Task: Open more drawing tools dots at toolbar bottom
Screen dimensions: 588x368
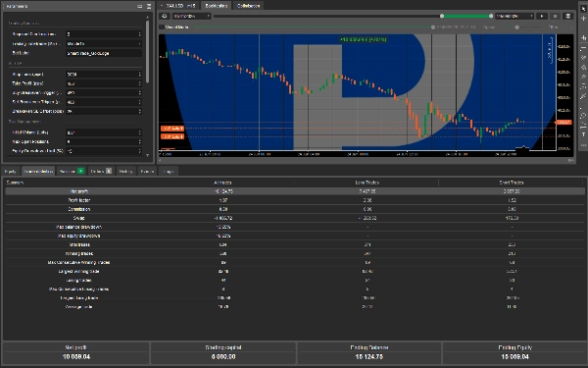Action: (x=583, y=145)
